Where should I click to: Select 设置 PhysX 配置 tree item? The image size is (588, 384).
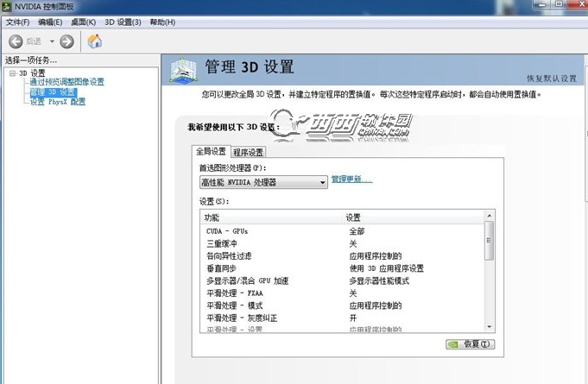[58, 102]
